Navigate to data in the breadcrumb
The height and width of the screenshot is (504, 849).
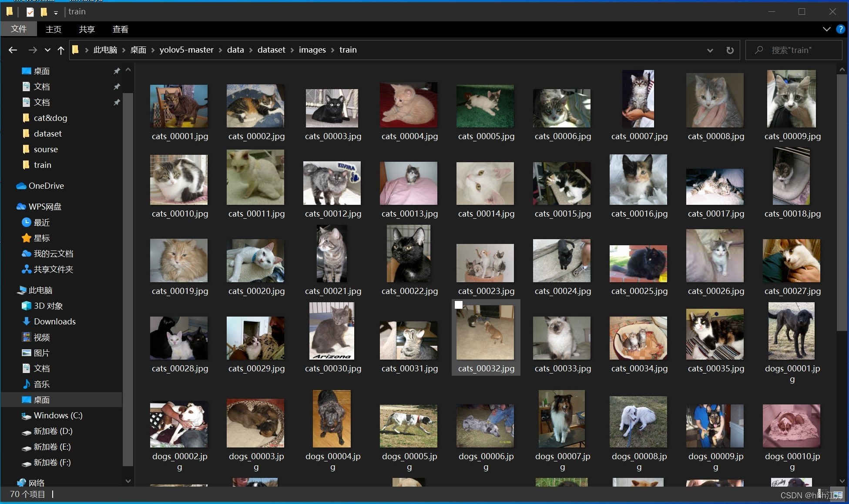point(235,50)
